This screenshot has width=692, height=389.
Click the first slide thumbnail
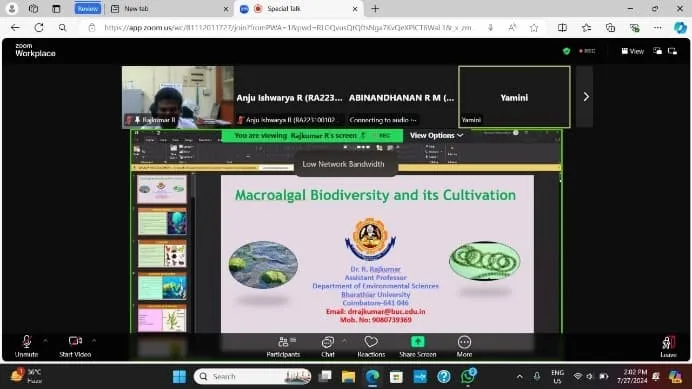[162, 189]
